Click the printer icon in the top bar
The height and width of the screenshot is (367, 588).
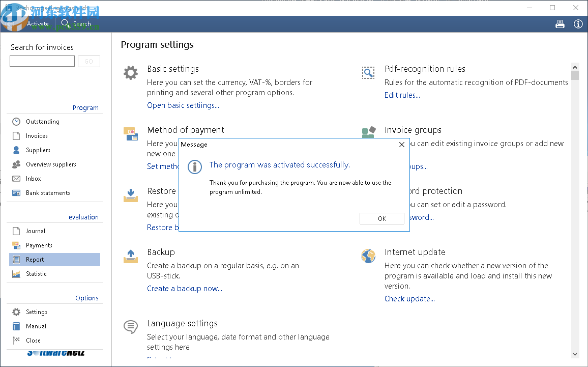tap(560, 24)
